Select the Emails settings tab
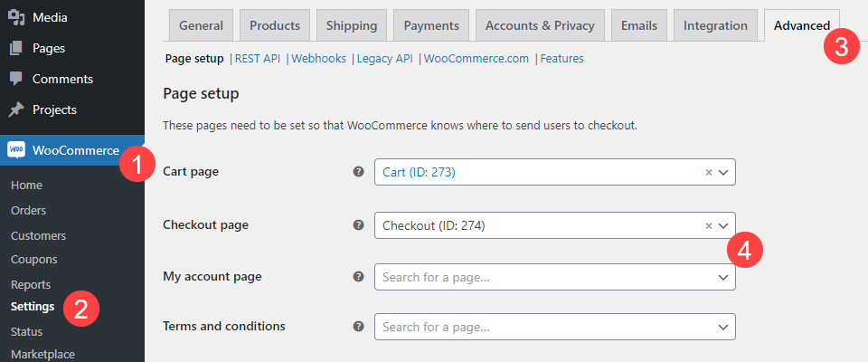The image size is (868, 362). [638, 25]
